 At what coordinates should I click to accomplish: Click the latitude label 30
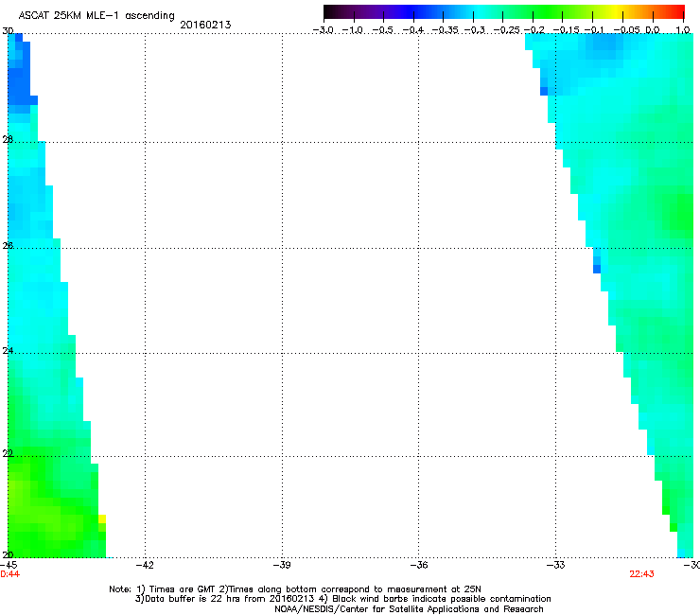pos(8,31)
